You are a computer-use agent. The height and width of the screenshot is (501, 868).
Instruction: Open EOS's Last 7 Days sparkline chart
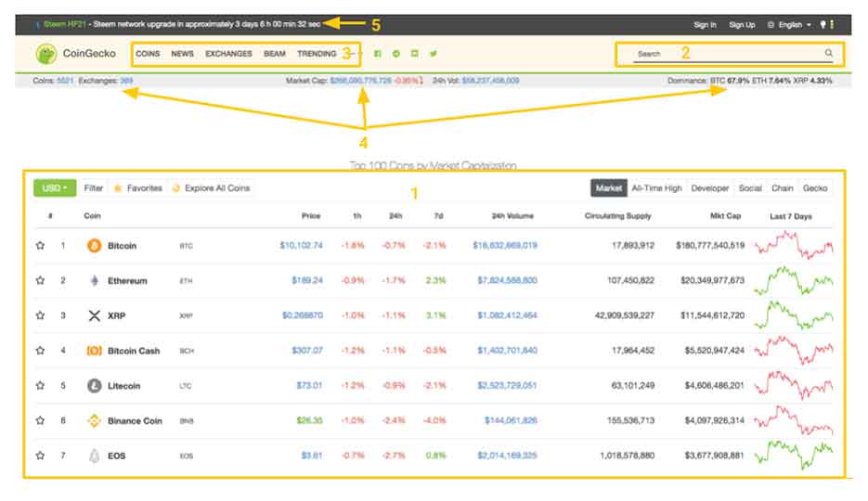point(793,456)
